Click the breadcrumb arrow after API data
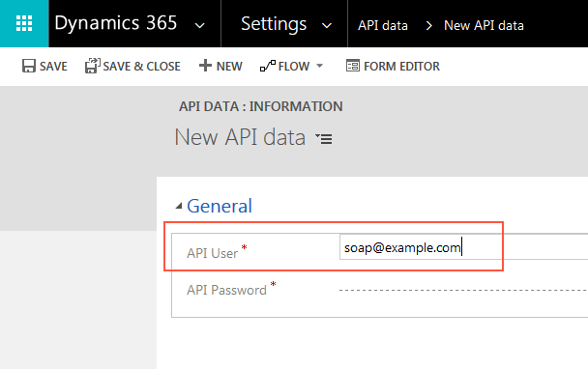588x369 pixels. point(429,26)
